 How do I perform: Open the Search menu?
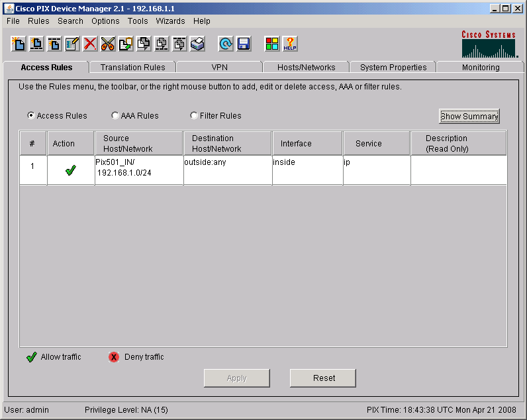(x=70, y=21)
